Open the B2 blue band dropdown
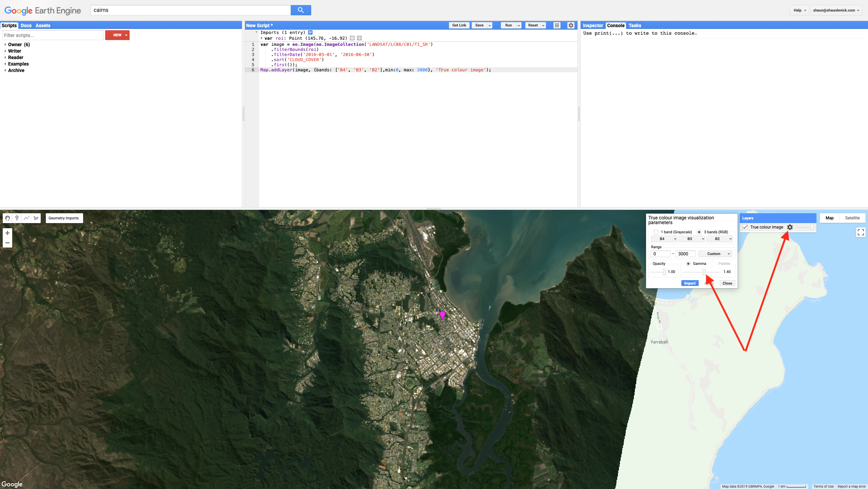868x489 pixels. point(719,239)
